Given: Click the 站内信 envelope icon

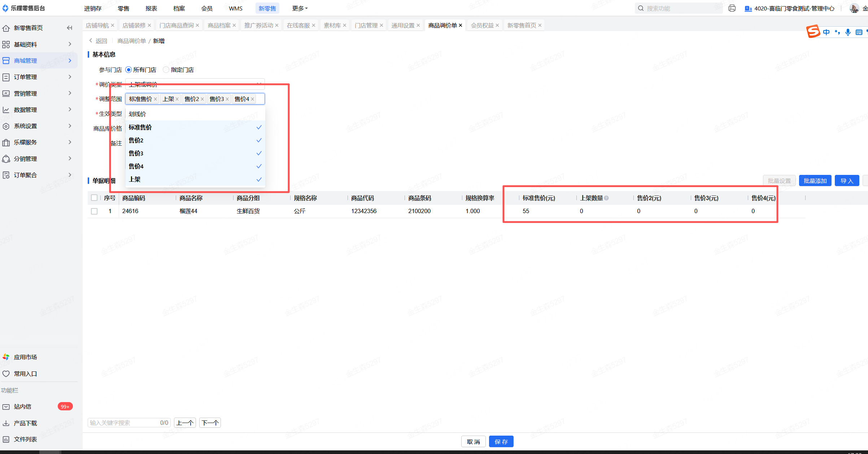Looking at the screenshot, I should point(6,406).
